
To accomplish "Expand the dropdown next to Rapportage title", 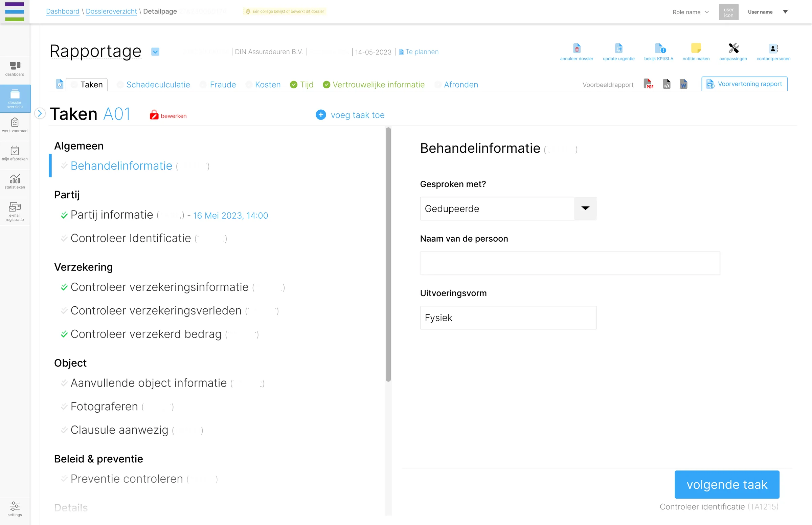I will 155,52.
